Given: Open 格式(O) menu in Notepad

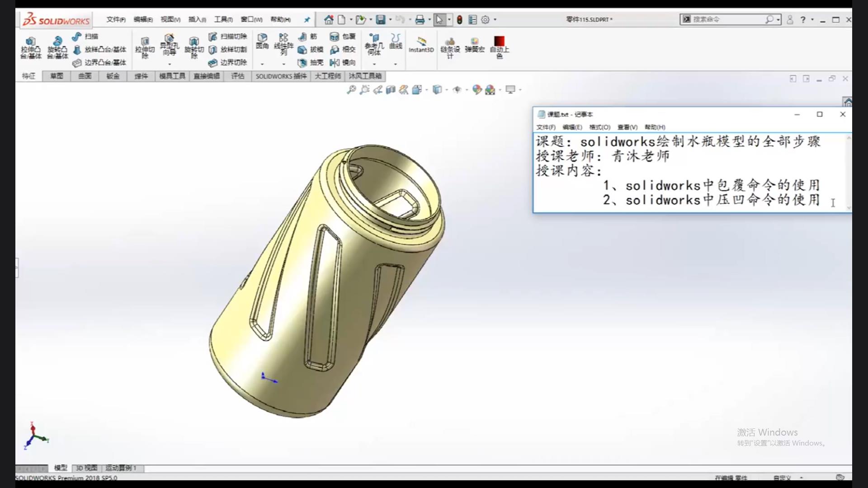Looking at the screenshot, I should [x=599, y=127].
